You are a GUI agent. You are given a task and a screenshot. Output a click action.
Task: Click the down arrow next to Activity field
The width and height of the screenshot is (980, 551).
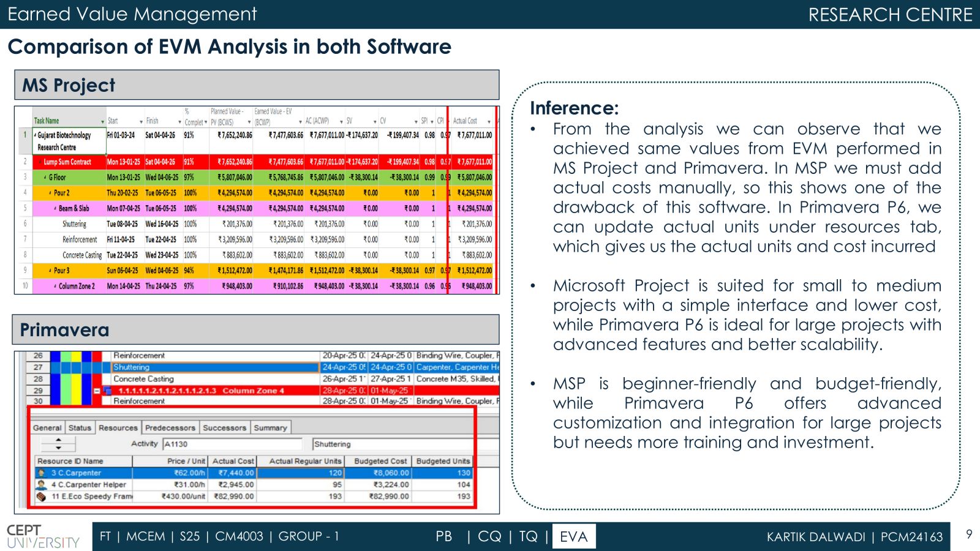59,448
